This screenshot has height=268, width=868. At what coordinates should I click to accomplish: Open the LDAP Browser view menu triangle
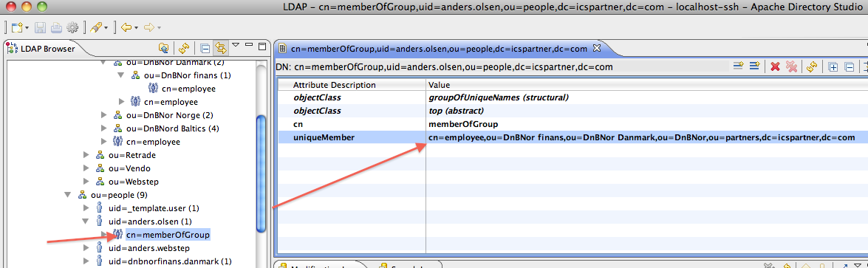pos(235,45)
